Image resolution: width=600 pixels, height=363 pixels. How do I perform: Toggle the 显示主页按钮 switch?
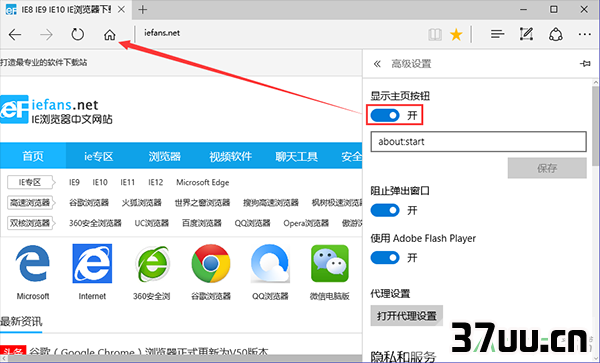[x=385, y=115]
